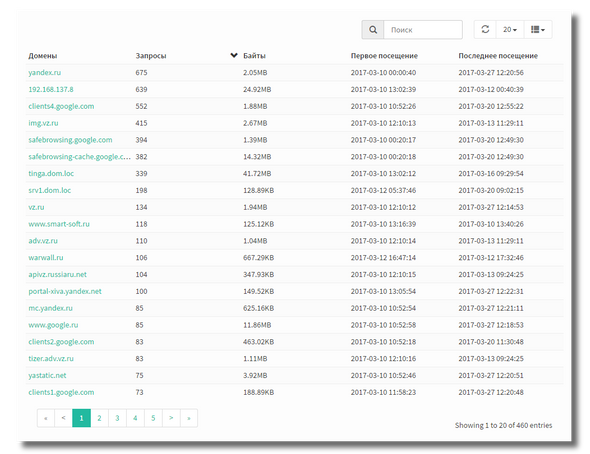Go to page 5
Image resolution: width=590 pixels, height=454 pixels.
(x=153, y=418)
